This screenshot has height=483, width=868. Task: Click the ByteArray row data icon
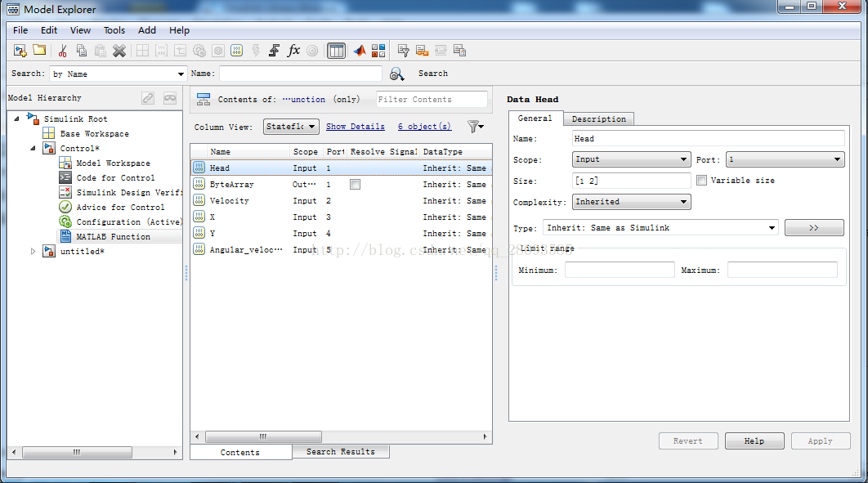coord(199,184)
